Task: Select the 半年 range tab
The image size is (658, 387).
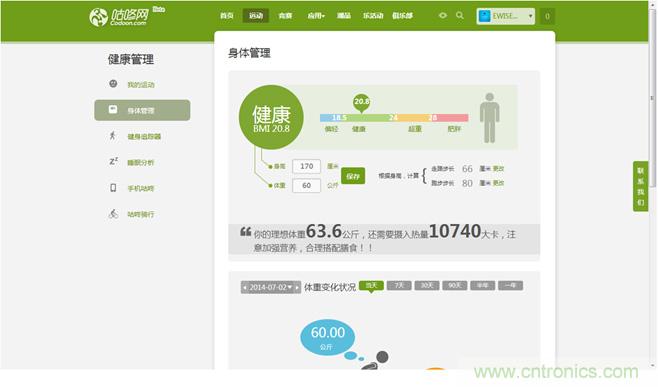Action: [x=483, y=286]
